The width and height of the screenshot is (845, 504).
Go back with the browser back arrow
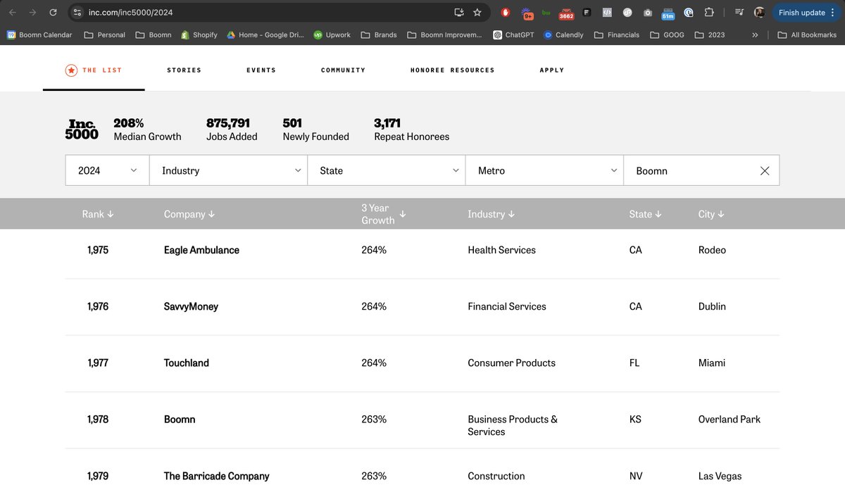click(x=12, y=13)
